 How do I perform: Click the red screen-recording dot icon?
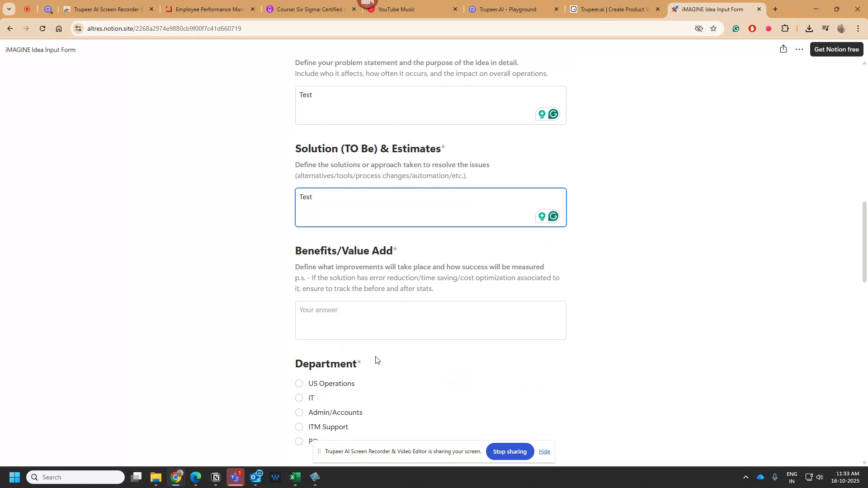point(768,28)
